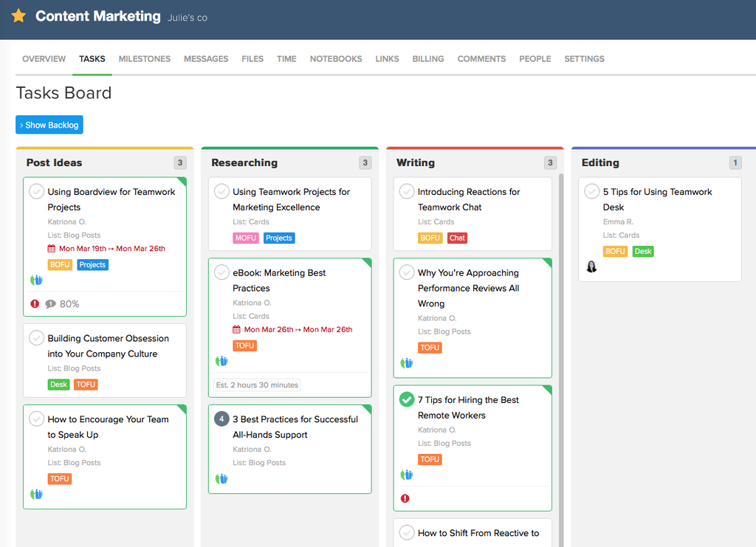Switch to the Files tab

tap(252, 59)
